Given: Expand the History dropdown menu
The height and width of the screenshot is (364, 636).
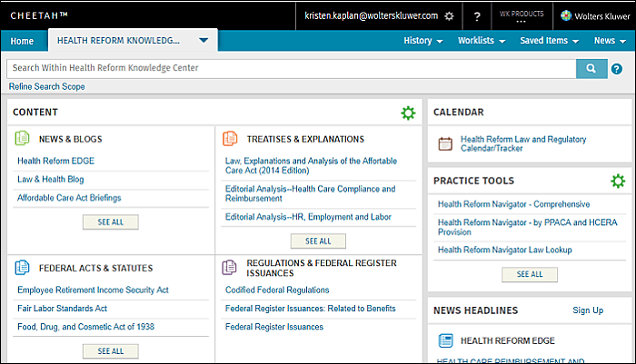Looking at the screenshot, I should tap(422, 41).
